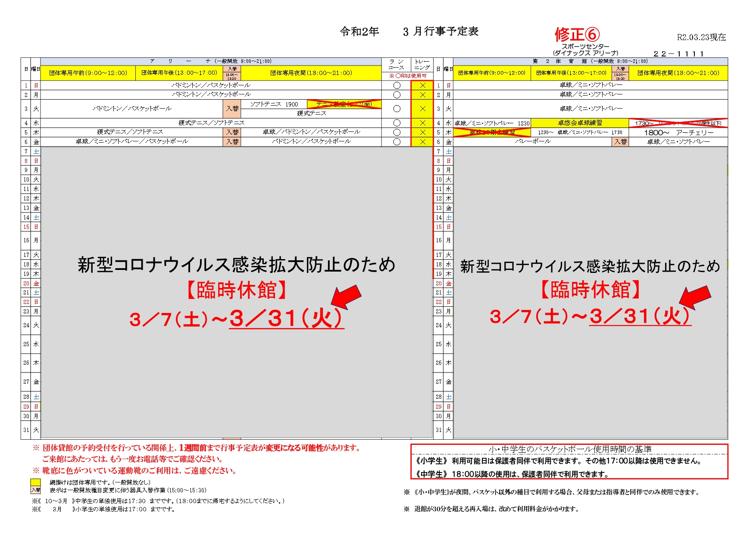
Task: Select 第2体育館 day 1 "卓球/ミニ・ソフトバレー" row
Action: point(590,85)
